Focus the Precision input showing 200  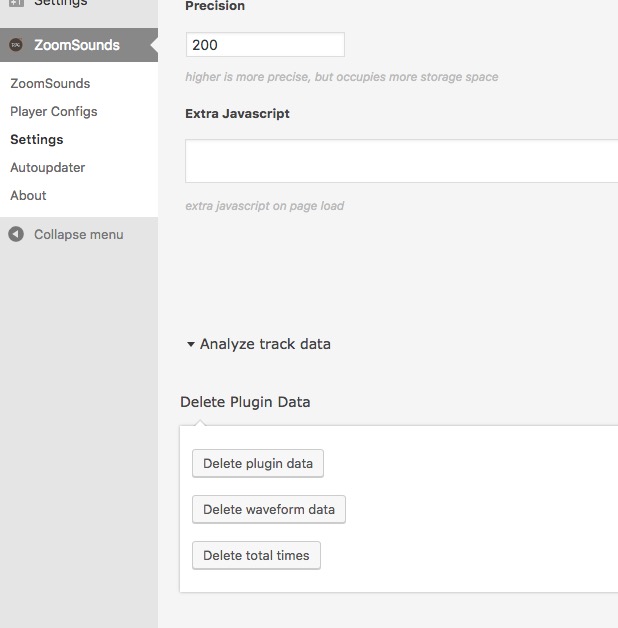[265, 44]
